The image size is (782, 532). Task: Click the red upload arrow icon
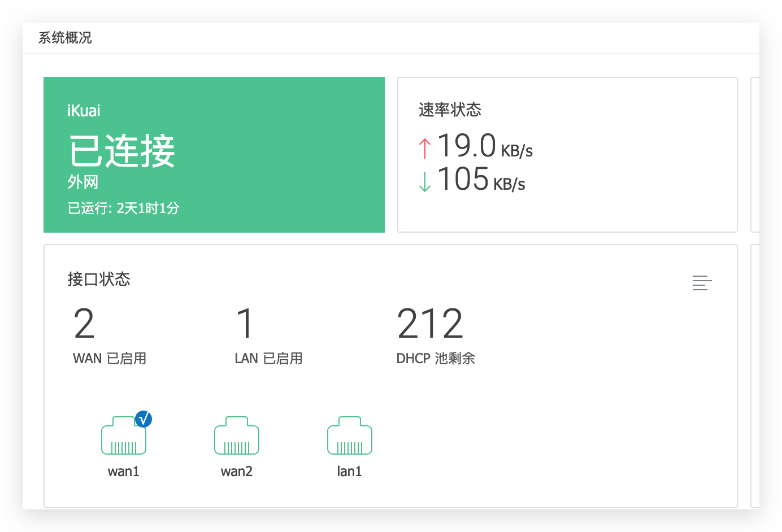pos(425,149)
